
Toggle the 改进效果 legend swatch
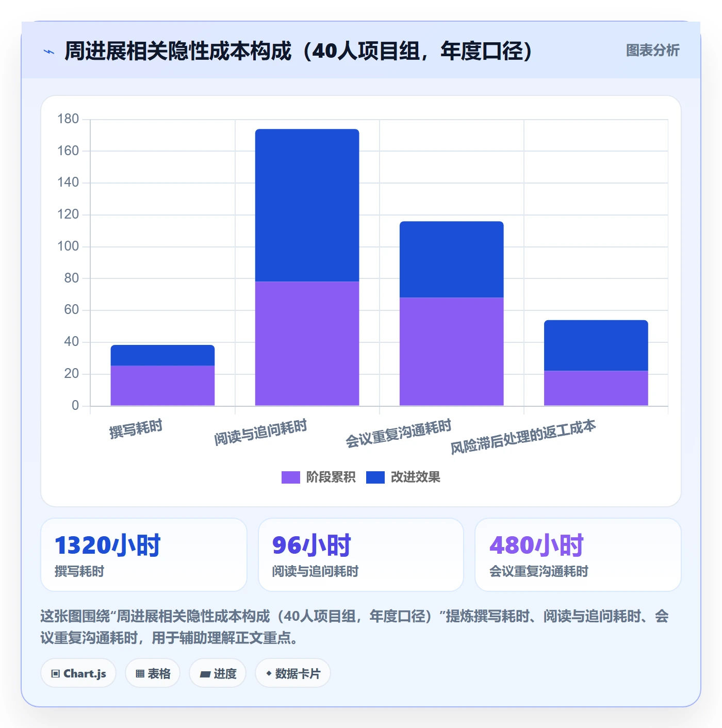point(375,477)
